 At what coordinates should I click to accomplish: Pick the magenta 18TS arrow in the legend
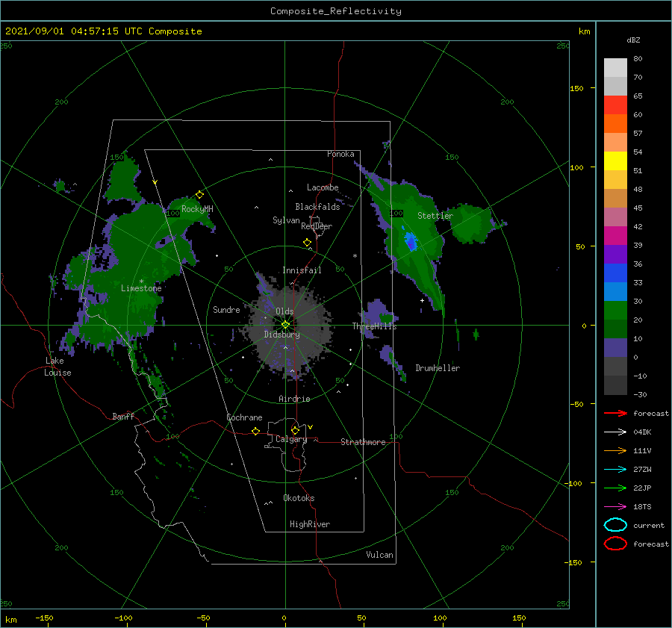(615, 507)
